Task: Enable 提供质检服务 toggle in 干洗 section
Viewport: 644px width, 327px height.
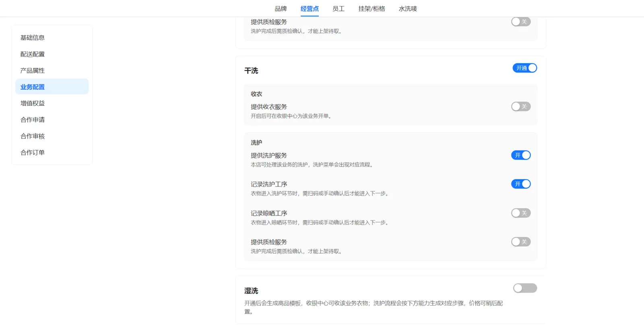Action: 521,242
